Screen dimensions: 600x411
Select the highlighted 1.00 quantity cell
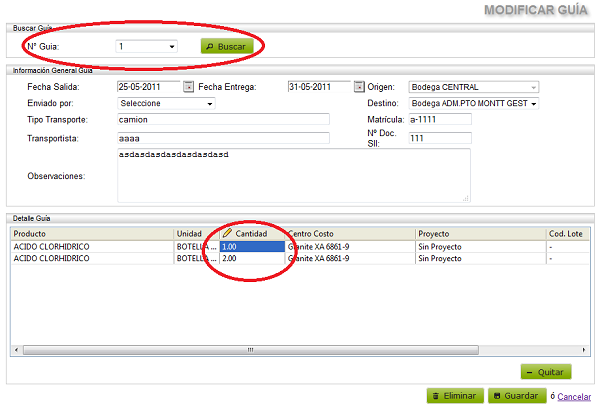(x=252, y=247)
